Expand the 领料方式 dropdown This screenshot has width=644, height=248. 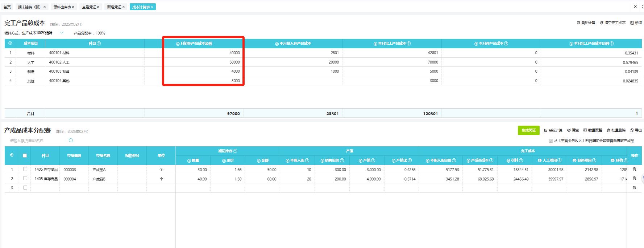click(x=62, y=33)
